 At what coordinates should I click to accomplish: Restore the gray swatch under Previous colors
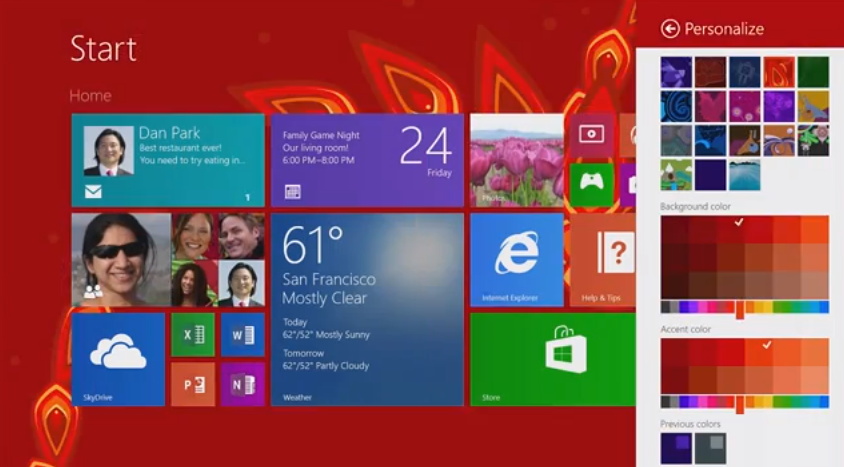click(x=711, y=449)
